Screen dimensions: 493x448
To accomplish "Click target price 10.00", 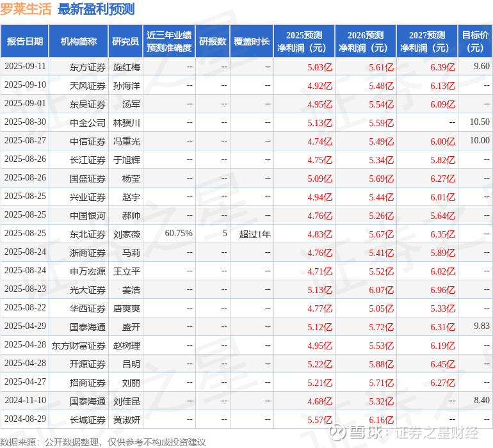I will point(480,141).
